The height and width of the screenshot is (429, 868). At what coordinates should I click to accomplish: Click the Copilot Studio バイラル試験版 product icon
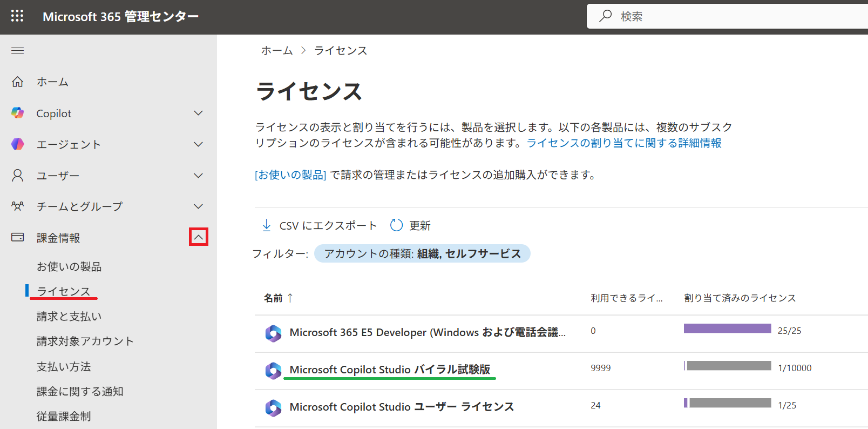click(x=274, y=371)
